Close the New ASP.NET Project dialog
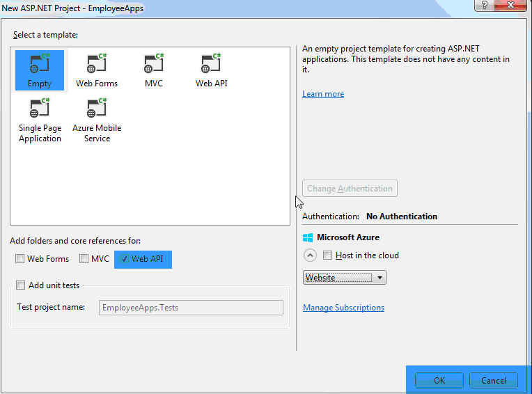The height and width of the screenshot is (394, 532). tap(510, 6)
